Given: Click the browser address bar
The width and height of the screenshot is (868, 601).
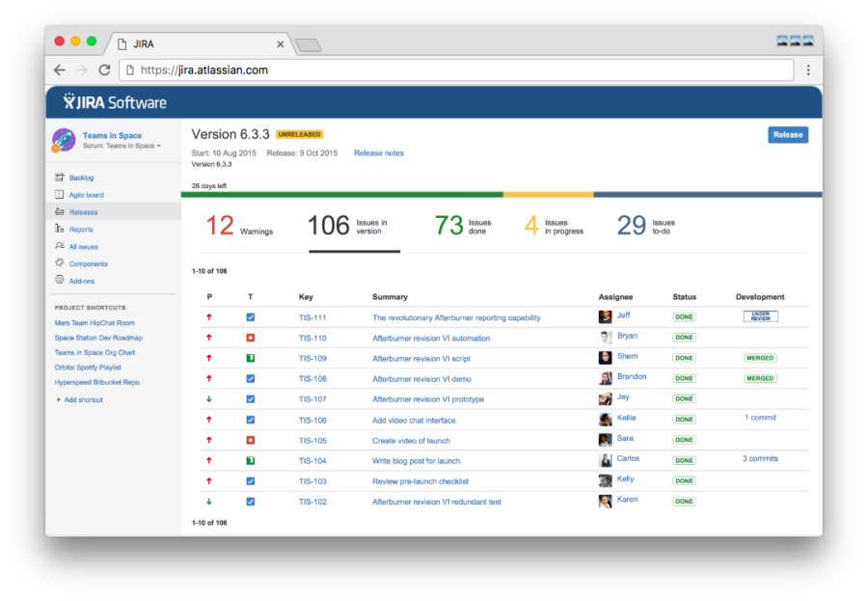Looking at the screenshot, I should (457, 70).
